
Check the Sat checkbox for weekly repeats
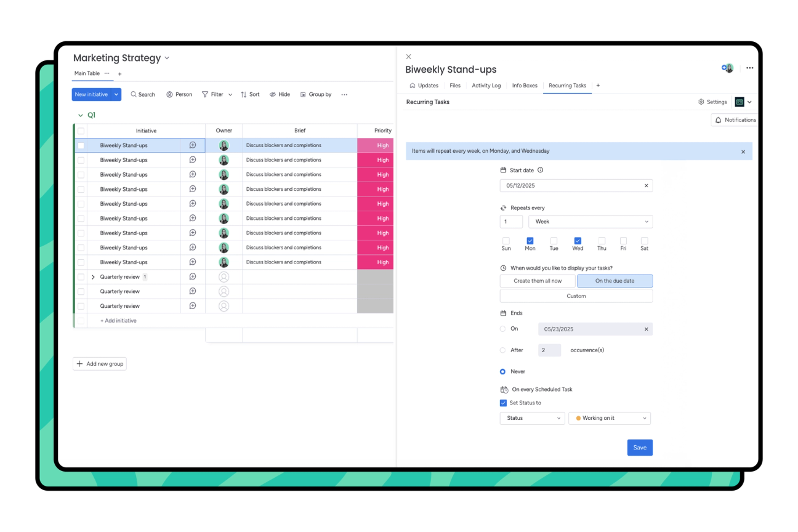click(x=644, y=242)
